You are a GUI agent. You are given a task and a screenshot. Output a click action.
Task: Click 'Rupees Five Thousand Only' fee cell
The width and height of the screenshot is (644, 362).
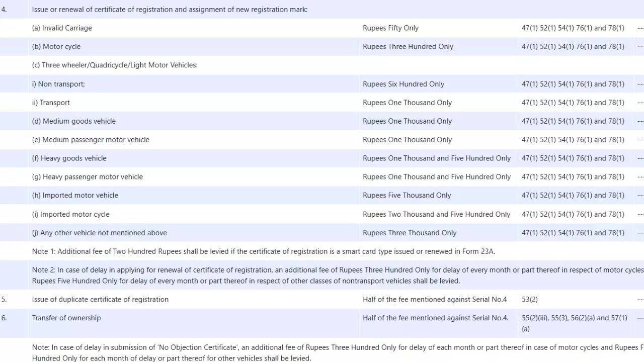click(x=407, y=196)
